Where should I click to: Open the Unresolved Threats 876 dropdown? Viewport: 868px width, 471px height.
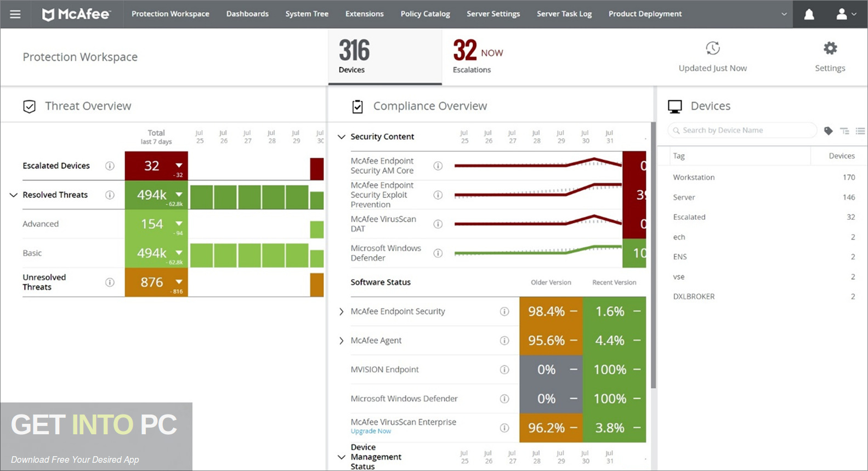pyautogui.click(x=179, y=281)
